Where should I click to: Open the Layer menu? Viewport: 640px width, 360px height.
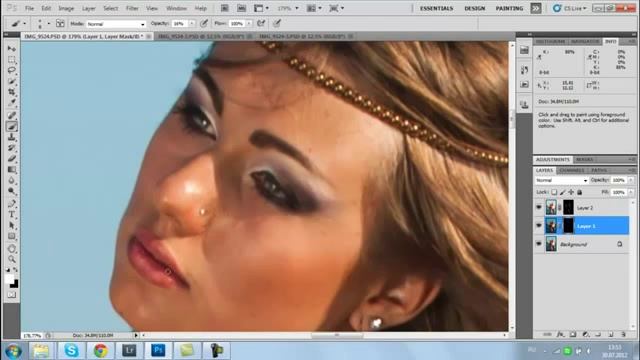(89, 8)
